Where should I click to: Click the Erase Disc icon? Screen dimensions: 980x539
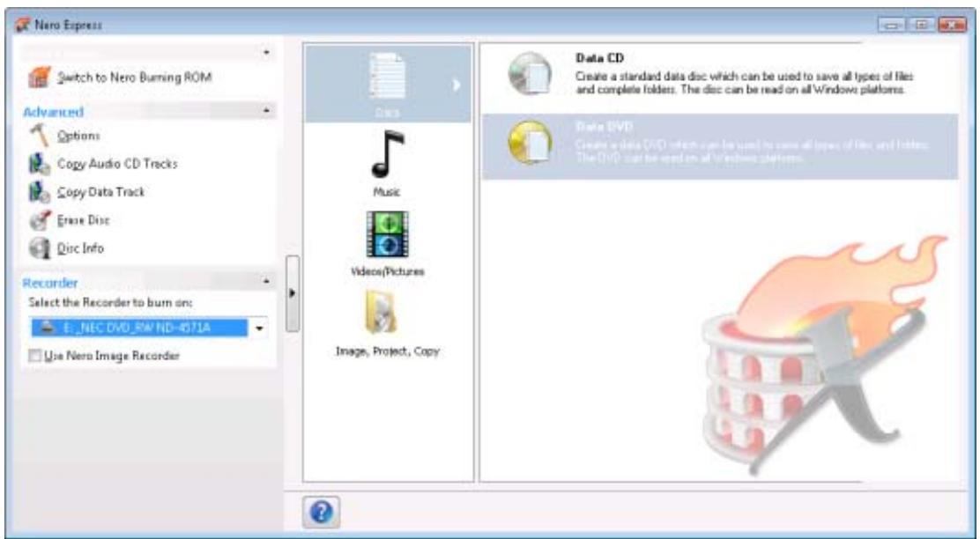coord(39,220)
